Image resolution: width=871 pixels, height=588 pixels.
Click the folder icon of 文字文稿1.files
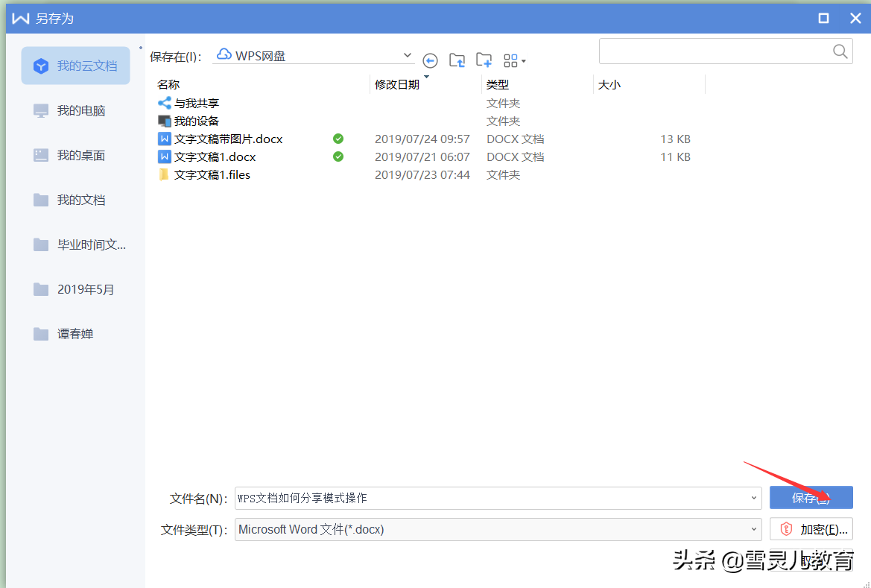pos(164,174)
